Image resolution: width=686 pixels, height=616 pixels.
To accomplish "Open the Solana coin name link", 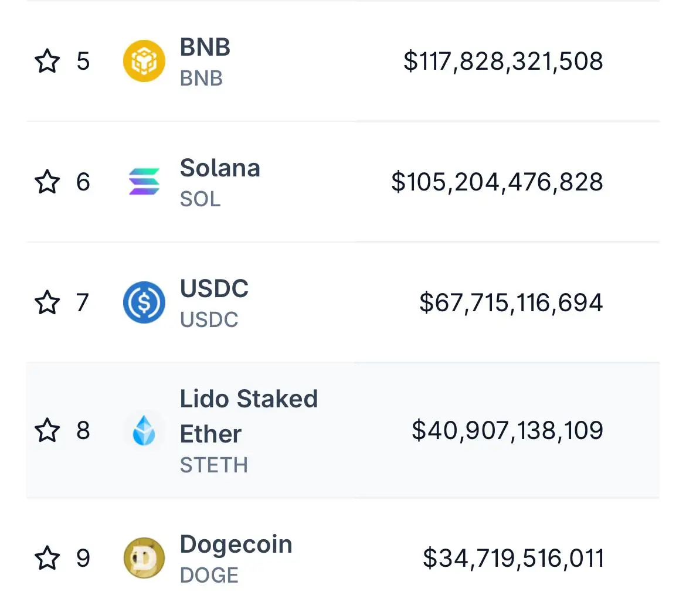I will (220, 168).
